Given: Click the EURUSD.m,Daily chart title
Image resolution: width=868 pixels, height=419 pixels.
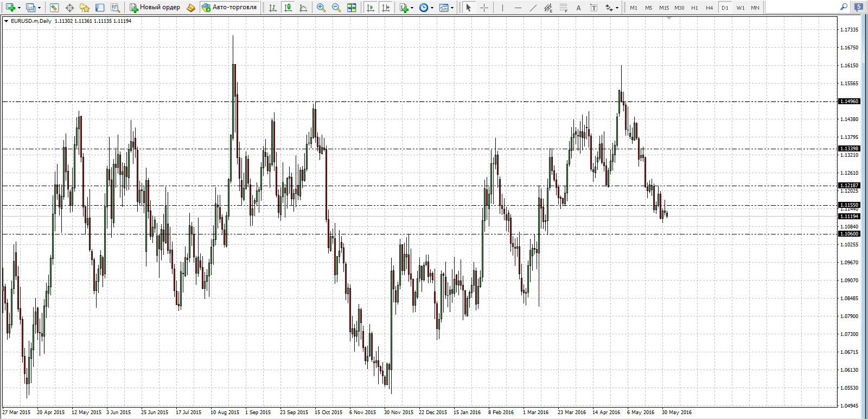Looking at the screenshot, I should [31, 21].
